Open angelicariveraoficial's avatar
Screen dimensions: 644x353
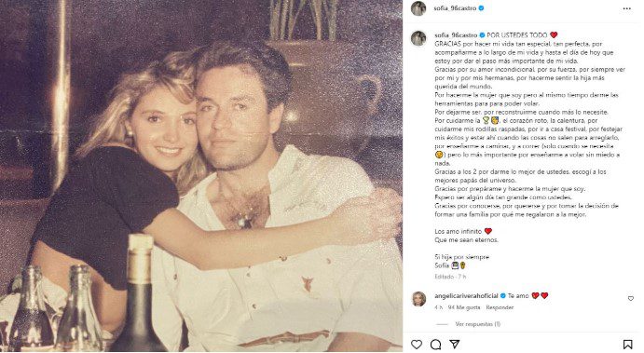[x=419, y=299]
